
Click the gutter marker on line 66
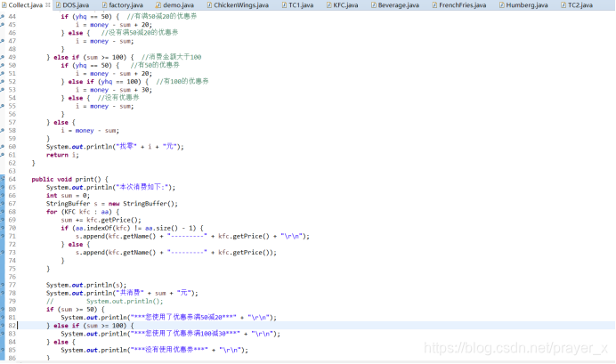point(3,196)
